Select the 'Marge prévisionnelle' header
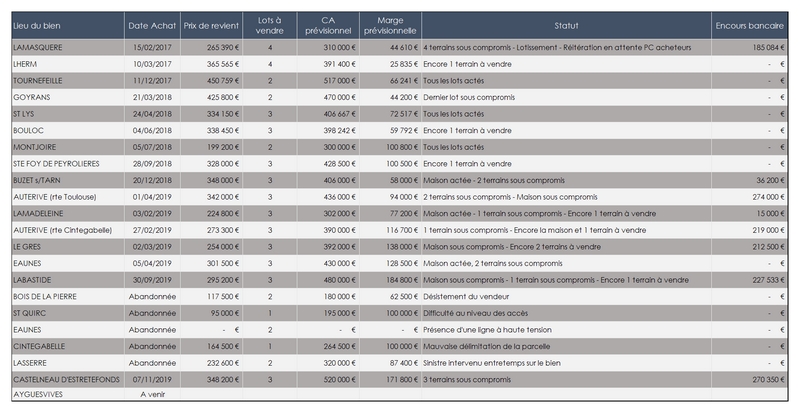The width and height of the screenshot is (800, 413). [390, 26]
